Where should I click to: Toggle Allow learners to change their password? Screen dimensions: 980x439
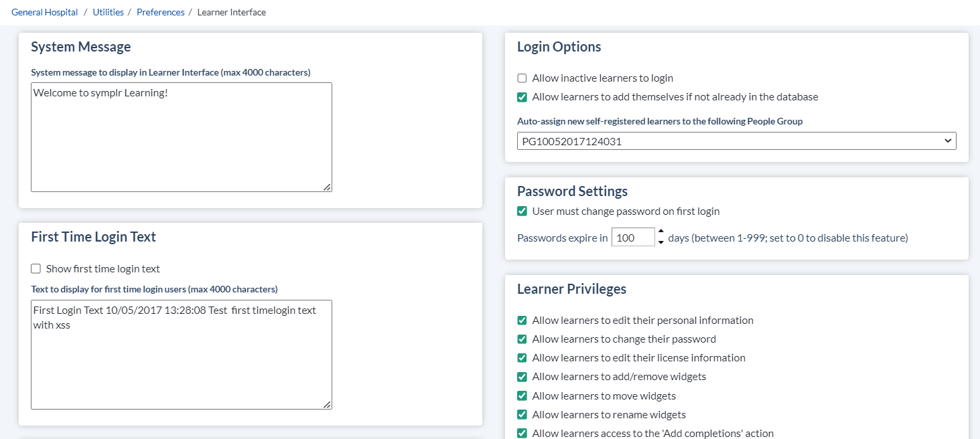click(x=522, y=339)
